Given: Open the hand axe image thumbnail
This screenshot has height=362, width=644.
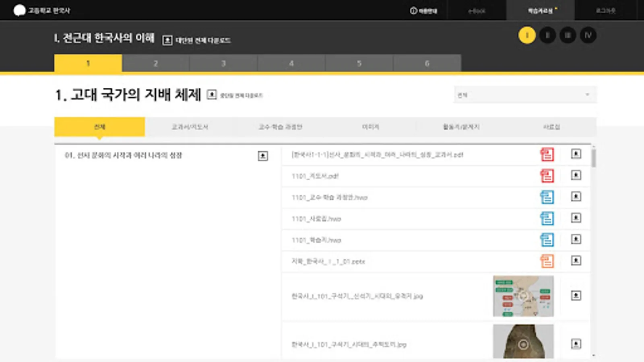Looking at the screenshot, I should (x=523, y=341).
